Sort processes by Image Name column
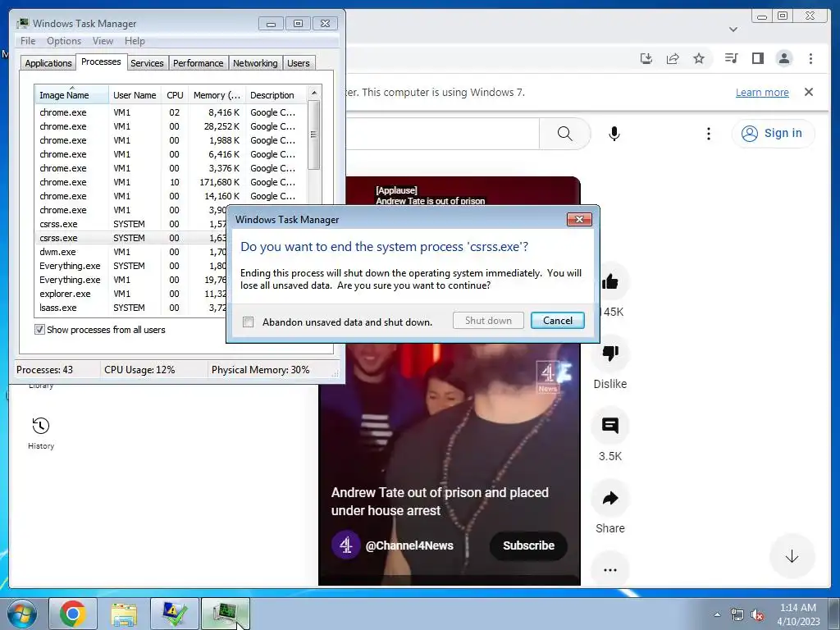Viewport: 840px width, 630px height. pos(71,95)
